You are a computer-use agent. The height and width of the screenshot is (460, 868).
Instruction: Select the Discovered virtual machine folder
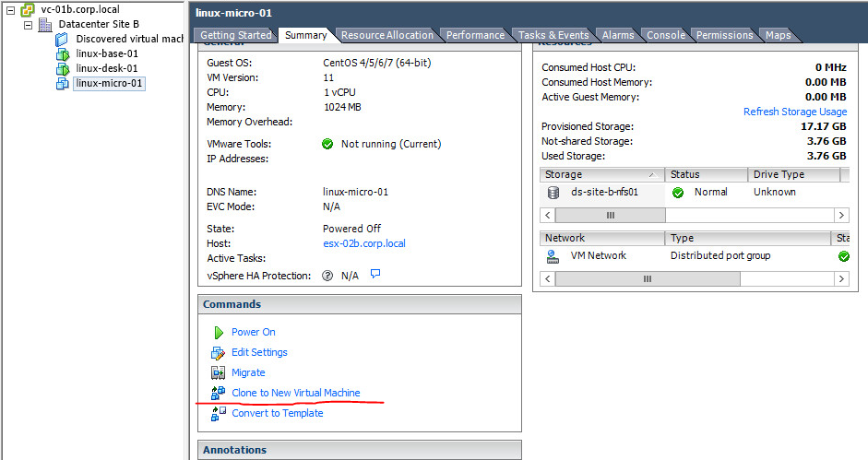point(129,40)
